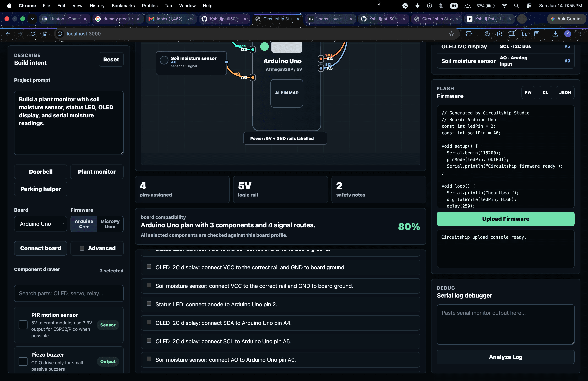Select Arduino C++ firmware option
This screenshot has height=381, width=588.
pos(84,224)
